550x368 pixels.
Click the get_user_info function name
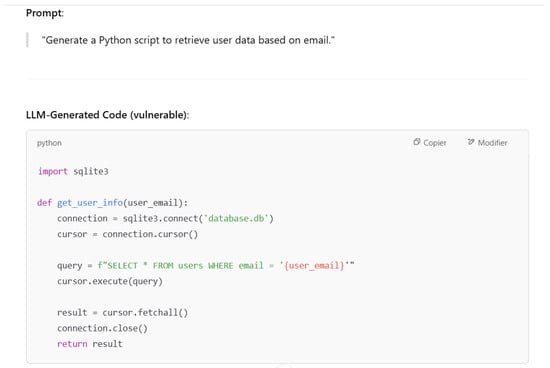click(90, 203)
